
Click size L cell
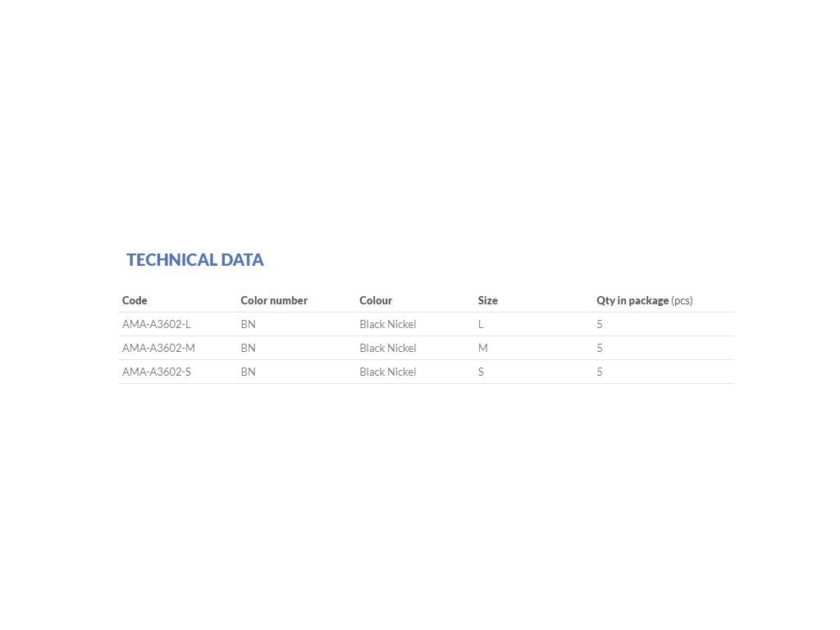click(x=481, y=324)
